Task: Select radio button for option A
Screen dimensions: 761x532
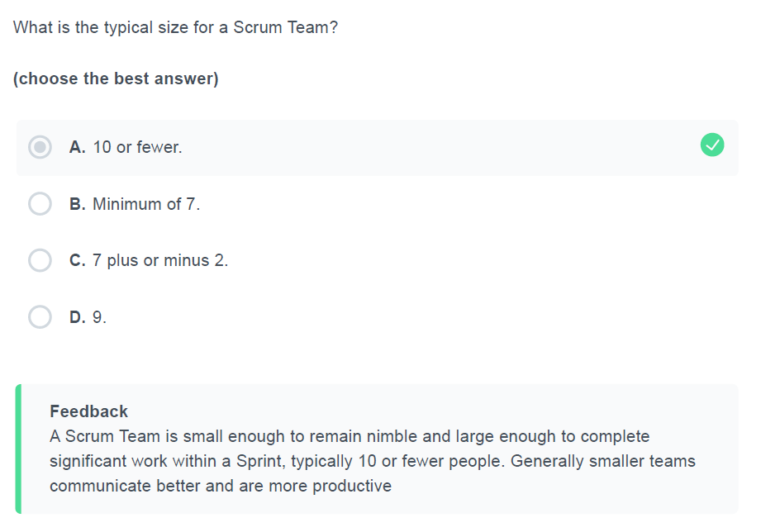Action: coord(40,146)
